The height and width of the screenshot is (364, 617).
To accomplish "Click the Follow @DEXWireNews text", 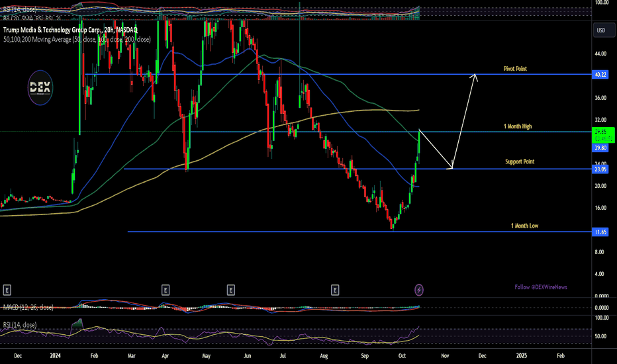I will click(541, 287).
